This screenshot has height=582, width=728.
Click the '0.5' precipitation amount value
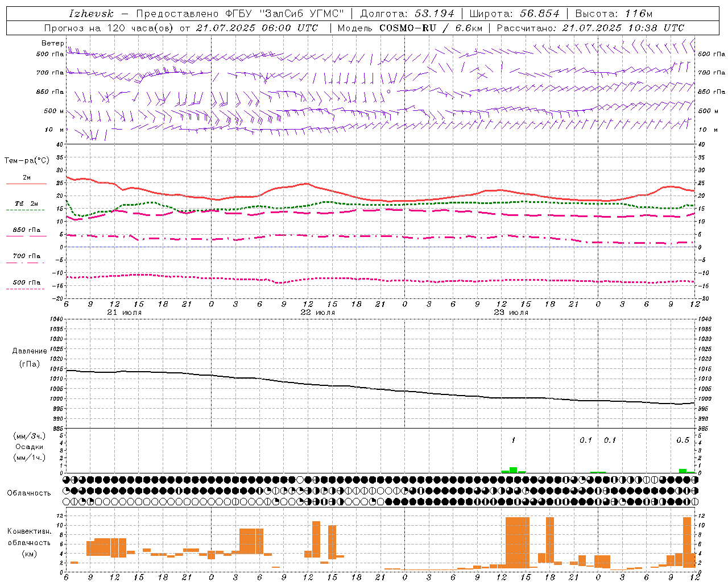682,440
